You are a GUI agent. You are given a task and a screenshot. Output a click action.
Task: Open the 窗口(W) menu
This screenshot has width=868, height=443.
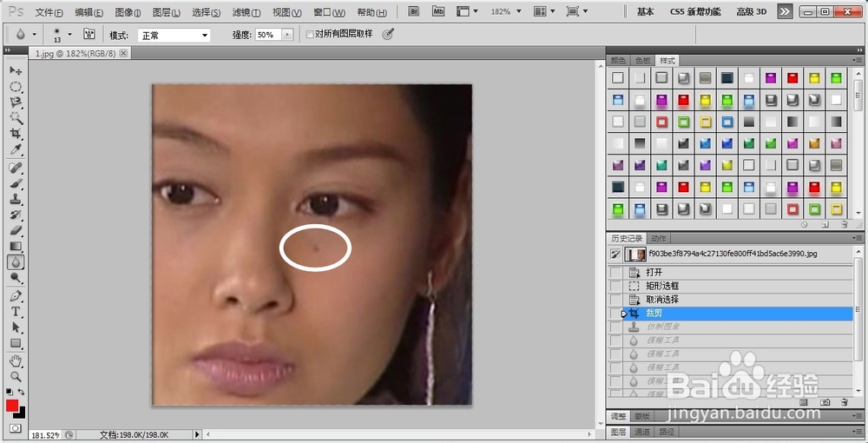pyautogui.click(x=329, y=12)
